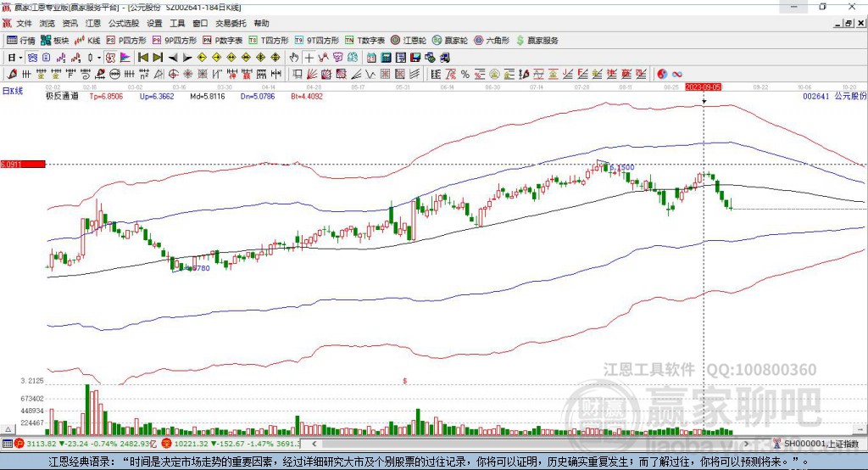Select the circled 金 golden ratio tool
This screenshot has width=868, height=470.
coord(494,74)
